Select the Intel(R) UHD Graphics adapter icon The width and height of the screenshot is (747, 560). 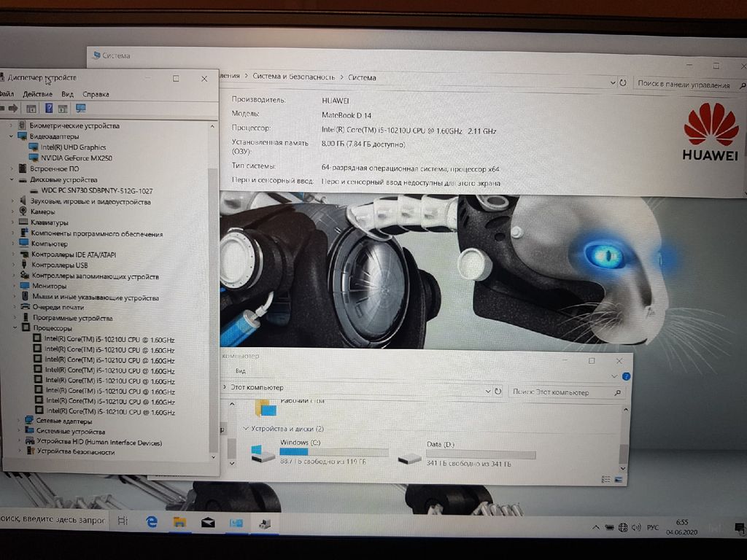pyautogui.click(x=34, y=147)
